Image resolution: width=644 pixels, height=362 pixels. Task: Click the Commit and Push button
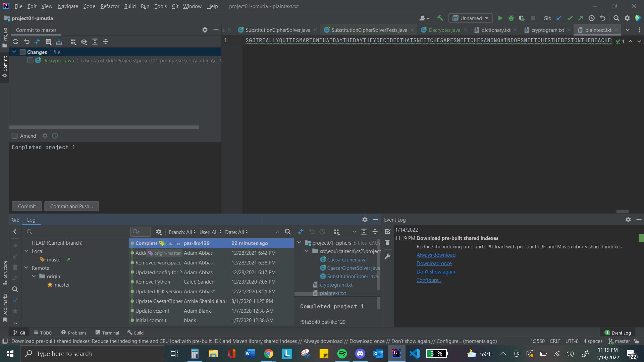click(71, 206)
